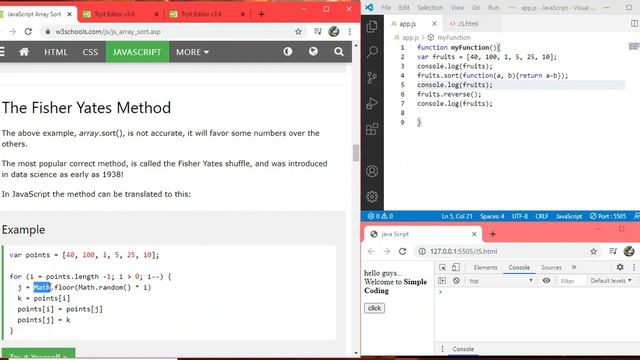Click the CRLF line ending status item
Image resolution: width=640 pixels, height=360 pixels.
click(542, 216)
